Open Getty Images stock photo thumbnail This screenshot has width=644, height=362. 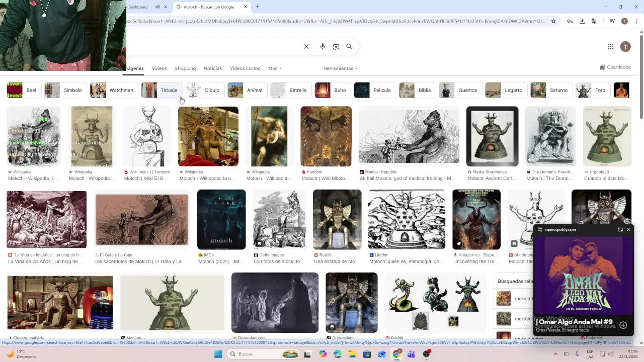pos(279,219)
